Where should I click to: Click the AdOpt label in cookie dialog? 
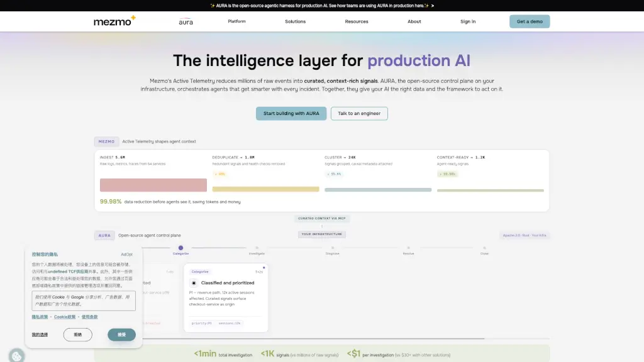(x=126, y=255)
